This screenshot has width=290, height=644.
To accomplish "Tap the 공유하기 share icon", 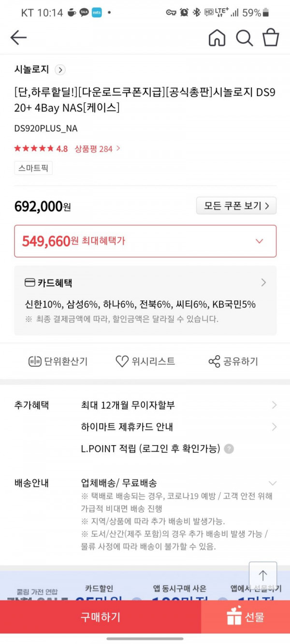I will click(214, 361).
